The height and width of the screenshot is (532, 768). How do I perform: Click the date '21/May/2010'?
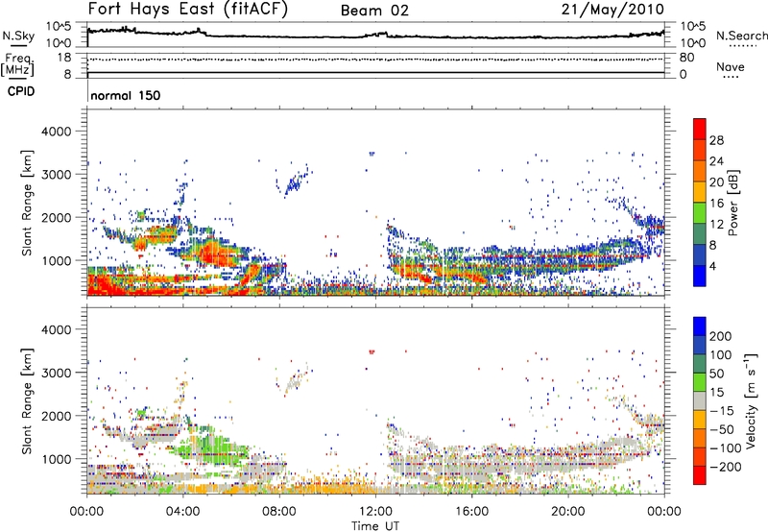[612, 10]
